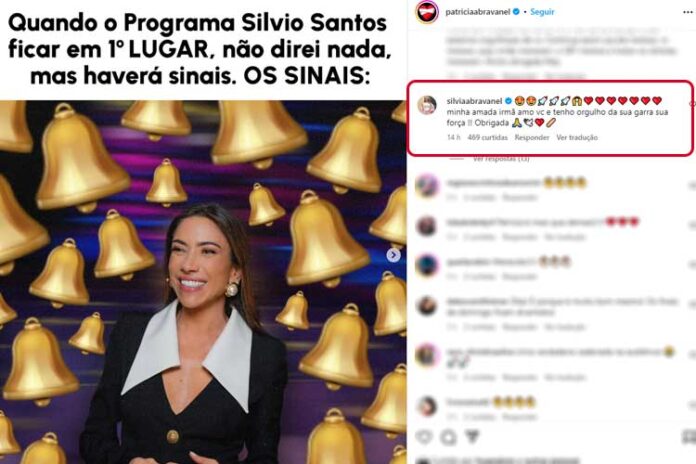The height and width of the screenshot is (464, 696).
Task: Open silviaabravanel commenter avatar
Action: pos(427,105)
